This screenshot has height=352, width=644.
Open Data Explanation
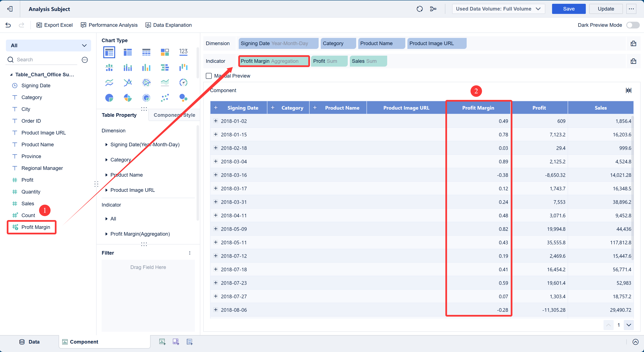[x=168, y=25]
